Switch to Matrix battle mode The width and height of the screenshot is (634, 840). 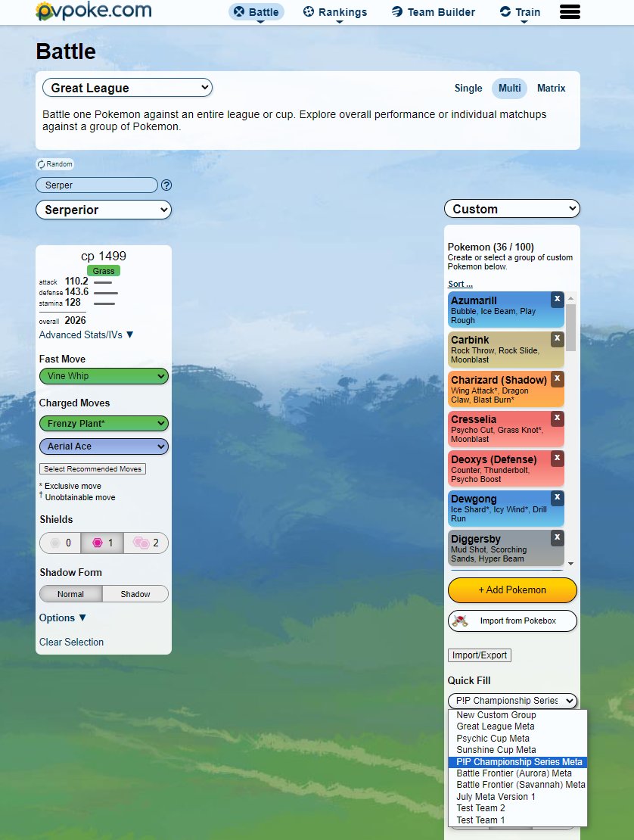click(x=551, y=89)
